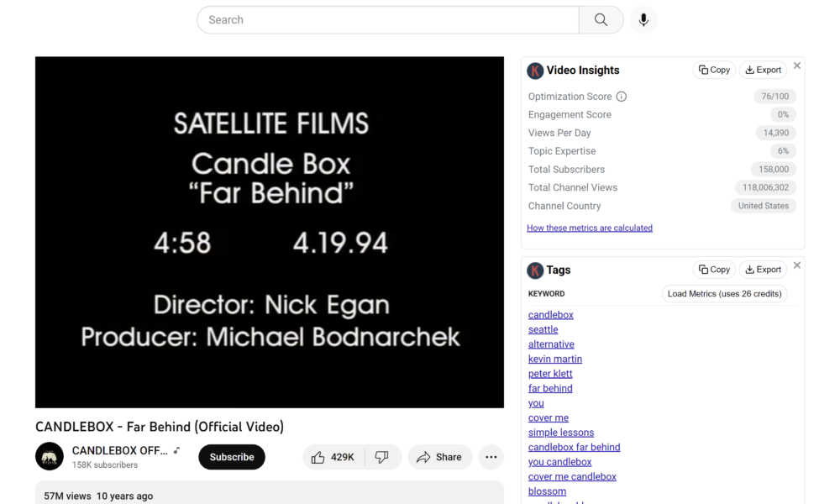Open How these metrics are calculated link
840x504 pixels.
(590, 228)
